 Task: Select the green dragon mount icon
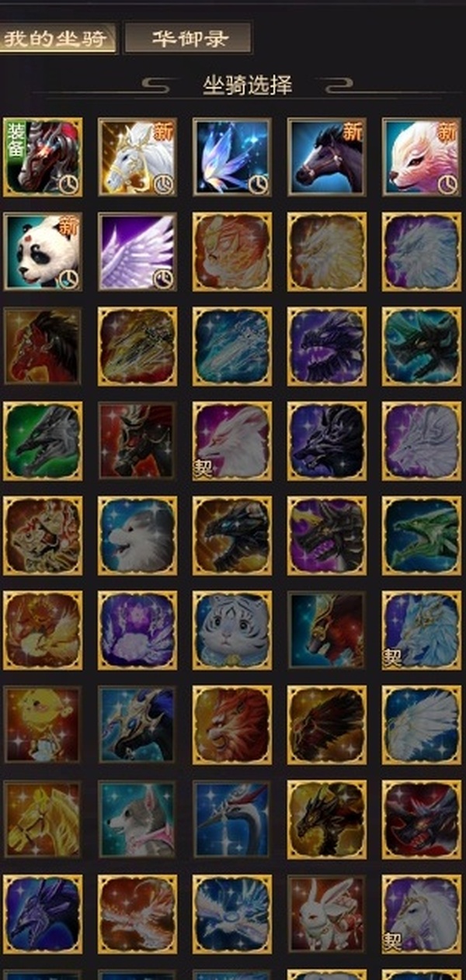tap(422, 535)
